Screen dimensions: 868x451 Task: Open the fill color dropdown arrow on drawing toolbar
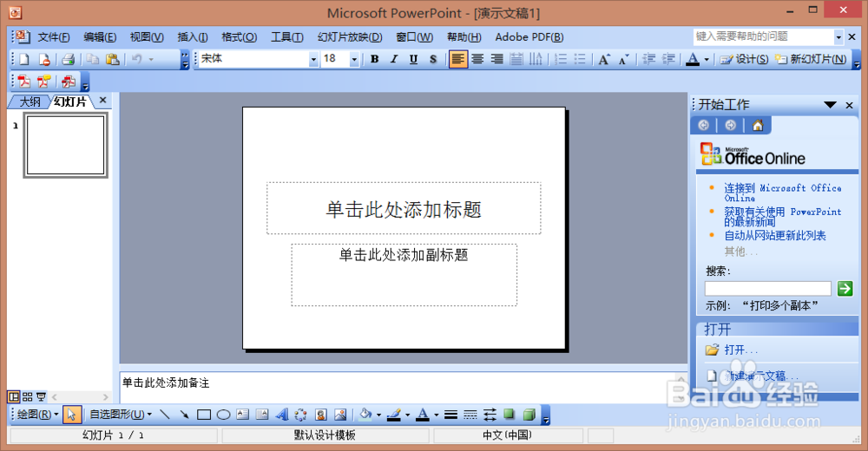(x=378, y=415)
